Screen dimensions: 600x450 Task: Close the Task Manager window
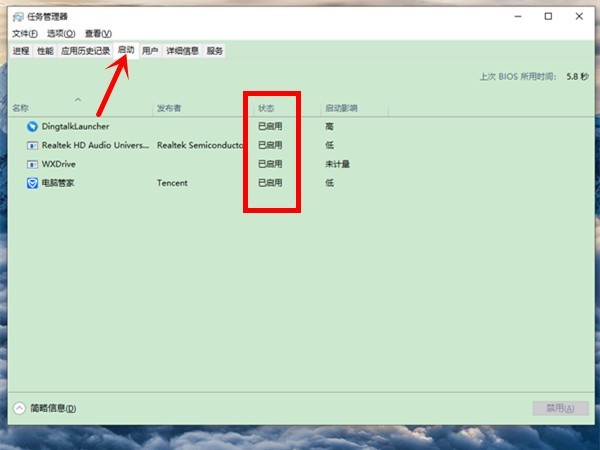tap(579, 16)
